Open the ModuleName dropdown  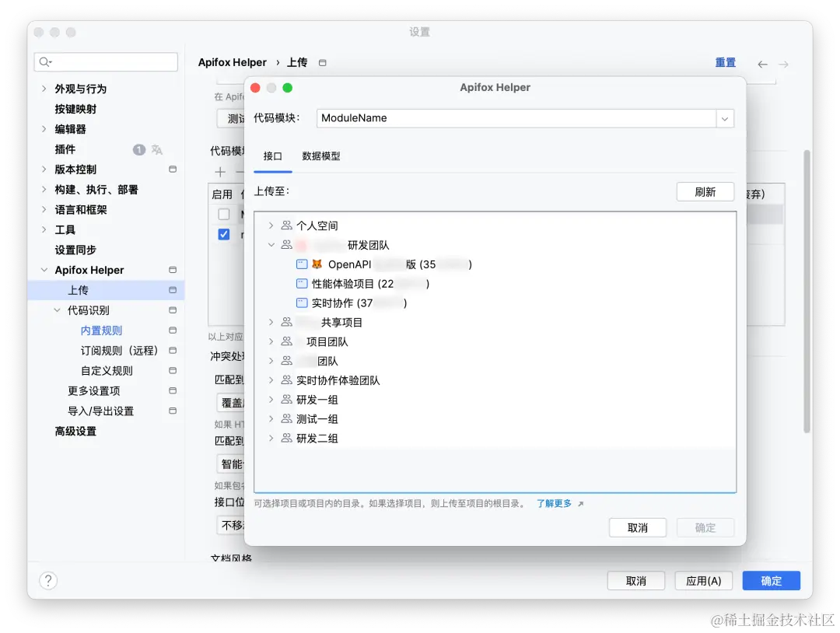[725, 118]
